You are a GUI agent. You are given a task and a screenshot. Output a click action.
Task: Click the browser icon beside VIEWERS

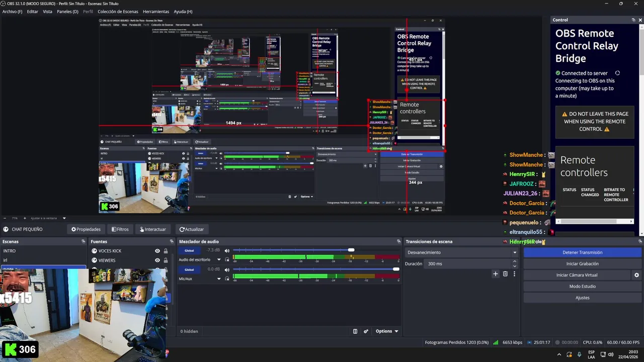[94, 260]
